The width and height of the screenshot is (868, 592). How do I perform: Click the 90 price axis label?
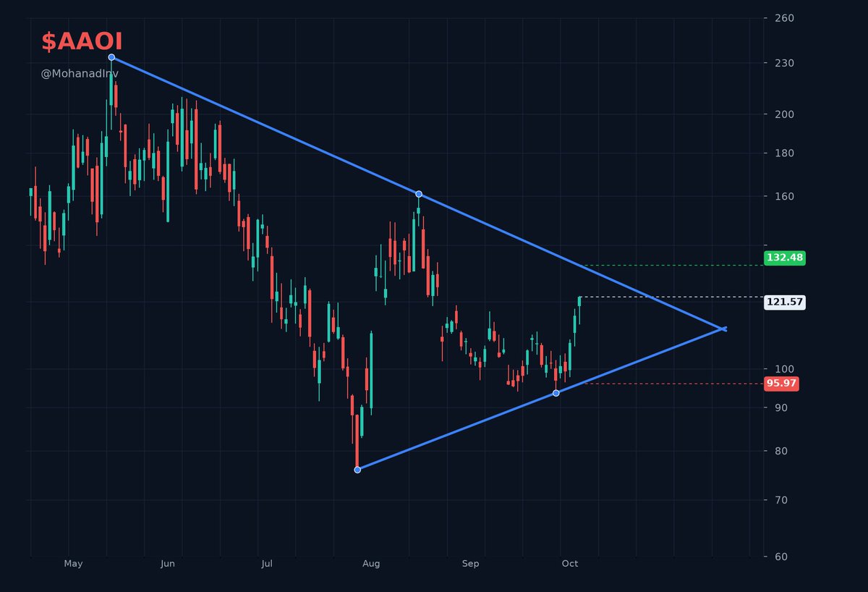tap(782, 408)
